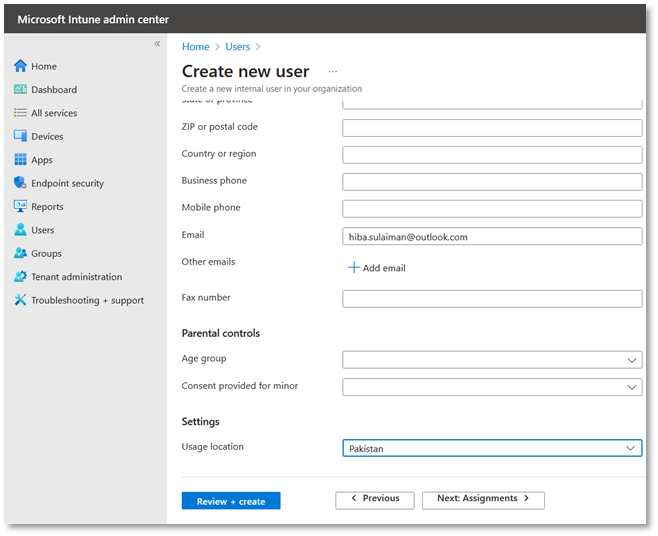Image resolution: width=658 pixels, height=536 pixels.
Task: Open Tenant administration menu item
Action: point(76,277)
